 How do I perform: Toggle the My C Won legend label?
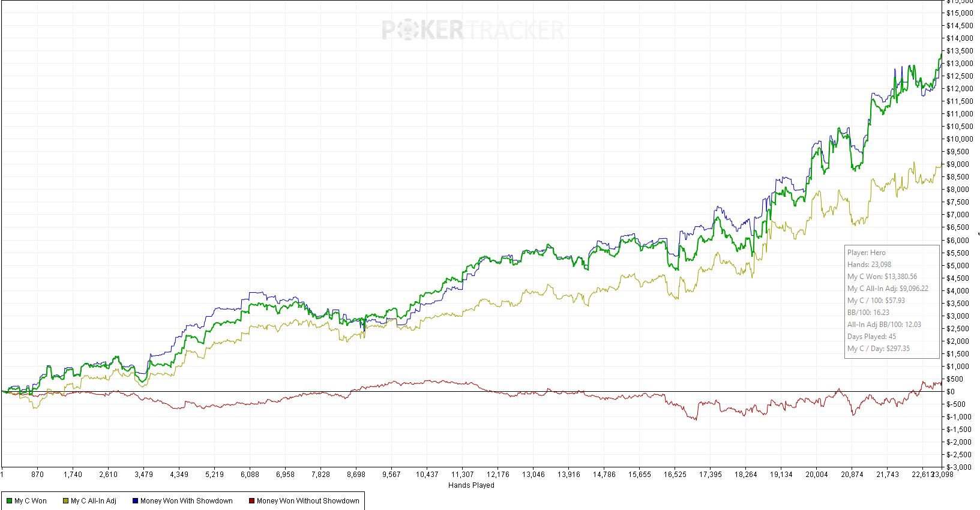31,501
